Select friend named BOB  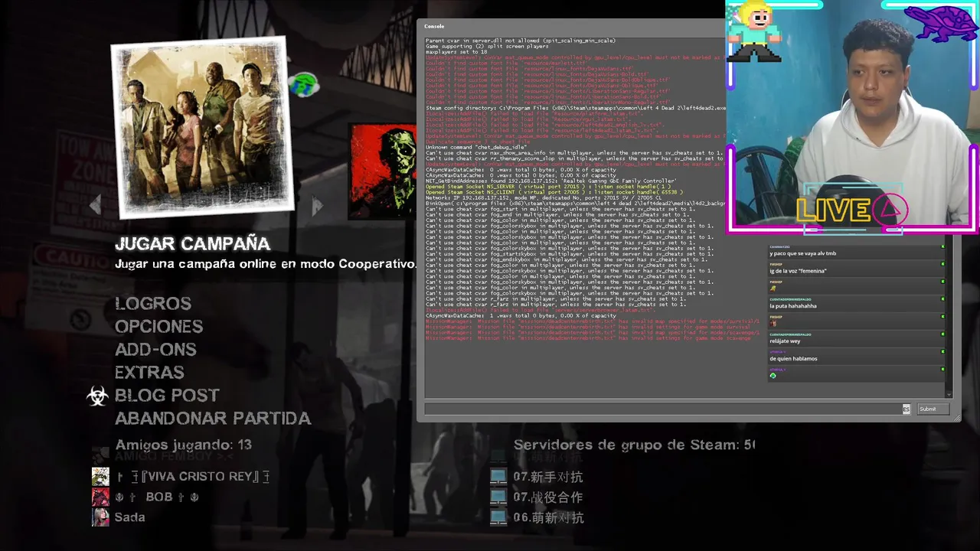tap(157, 497)
